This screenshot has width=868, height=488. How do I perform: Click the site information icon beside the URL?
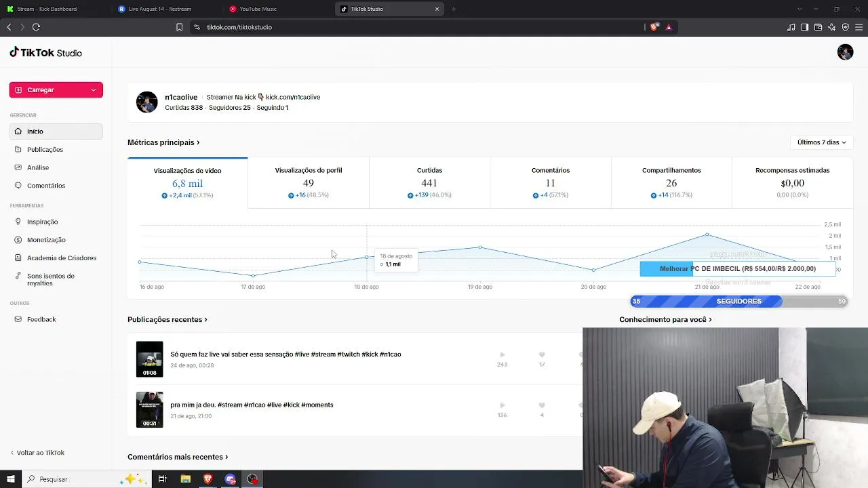[197, 27]
